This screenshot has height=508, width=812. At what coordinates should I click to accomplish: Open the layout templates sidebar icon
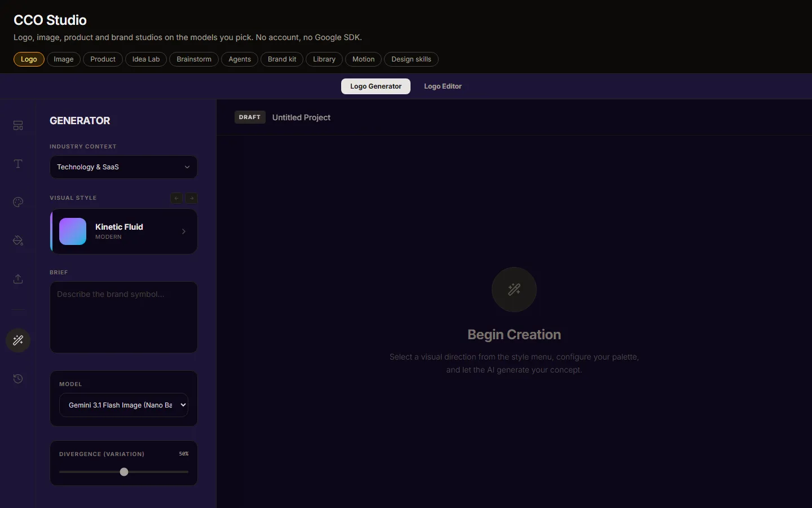pos(18,125)
